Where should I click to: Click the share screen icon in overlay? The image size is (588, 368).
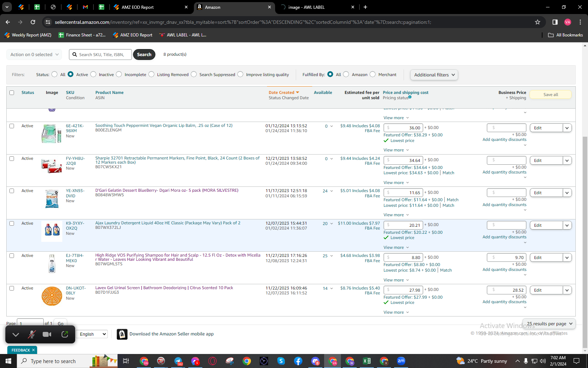coord(65,334)
